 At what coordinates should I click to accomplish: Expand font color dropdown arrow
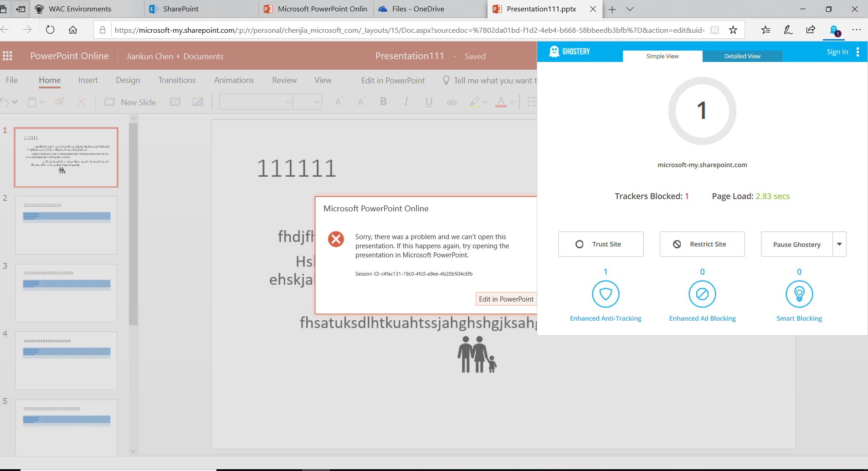512,102
